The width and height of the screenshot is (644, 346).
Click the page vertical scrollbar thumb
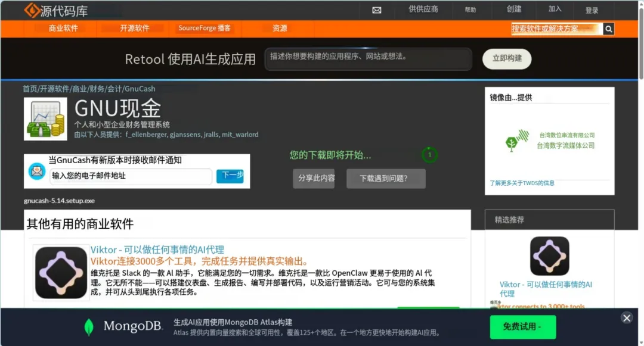coord(640,42)
